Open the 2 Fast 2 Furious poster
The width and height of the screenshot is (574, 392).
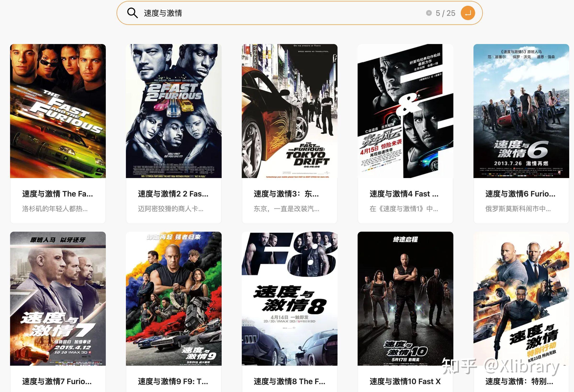tap(174, 111)
